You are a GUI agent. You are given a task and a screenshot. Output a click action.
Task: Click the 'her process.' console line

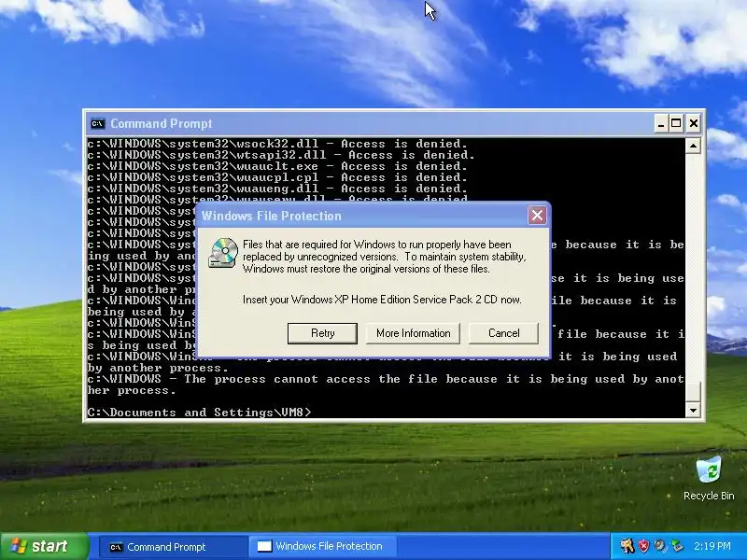(x=132, y=390)
